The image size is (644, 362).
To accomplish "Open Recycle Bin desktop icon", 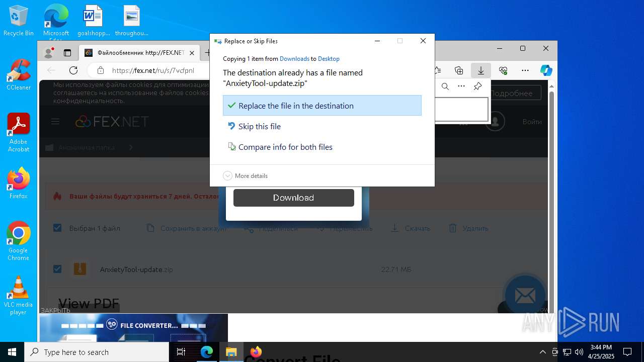I will [x=19, y=21].
